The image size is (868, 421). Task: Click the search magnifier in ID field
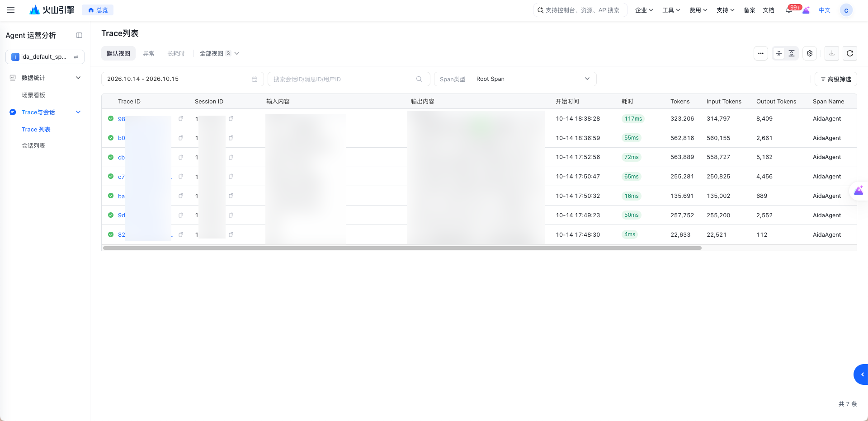pyautogui.click(x=419, y=79)
